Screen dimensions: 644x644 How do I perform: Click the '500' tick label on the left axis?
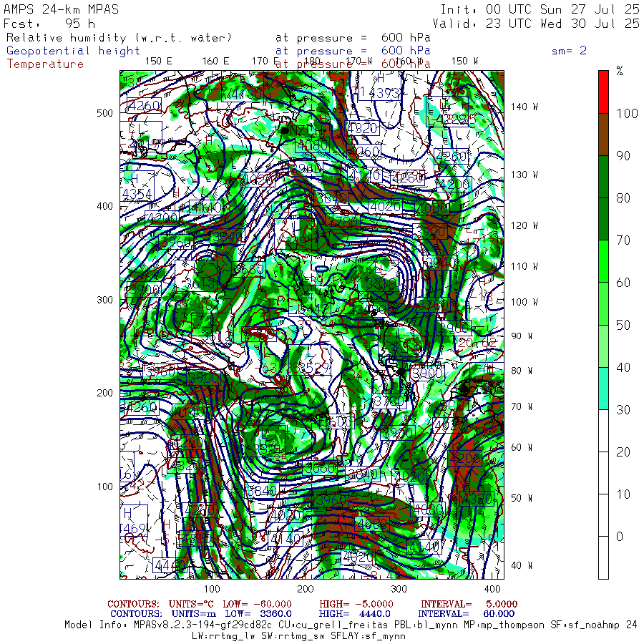click(104, 113)
